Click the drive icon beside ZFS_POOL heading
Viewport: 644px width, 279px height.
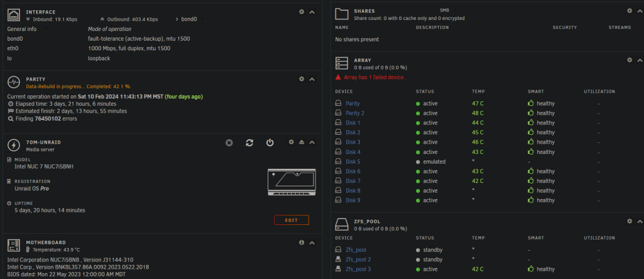[x=342, y=224]
